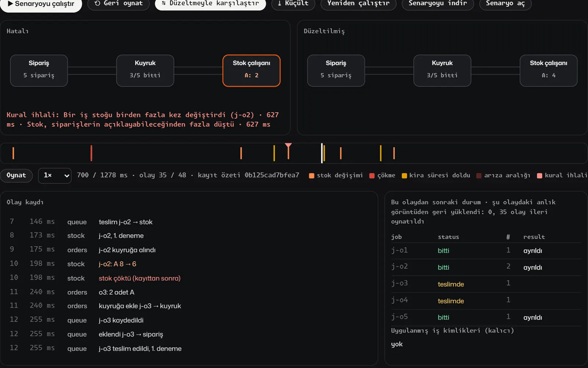Click the Küçült shrink button

click(293, 3)
